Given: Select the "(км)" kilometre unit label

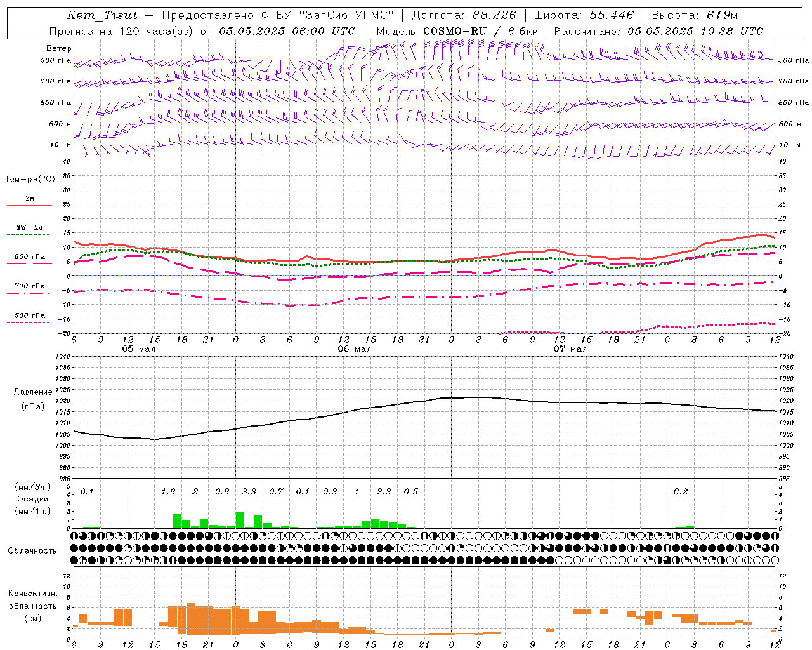Looking at the screenshot, I should [33, 618].
